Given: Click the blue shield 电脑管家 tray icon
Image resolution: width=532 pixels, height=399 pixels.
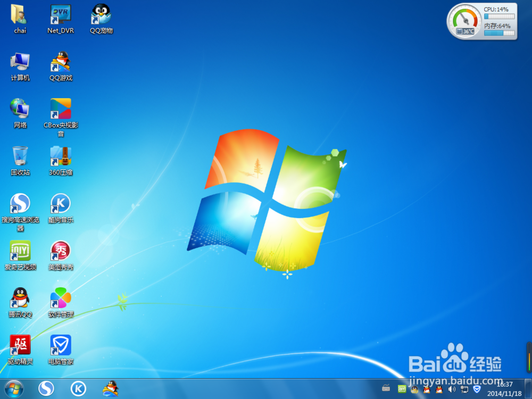Looking at the screenshot, I should [x=477, y=389].
